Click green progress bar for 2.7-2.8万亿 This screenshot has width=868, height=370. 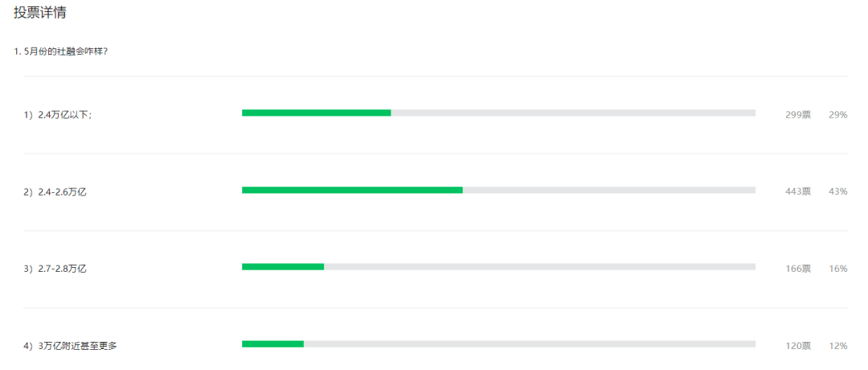pos(283,267)
